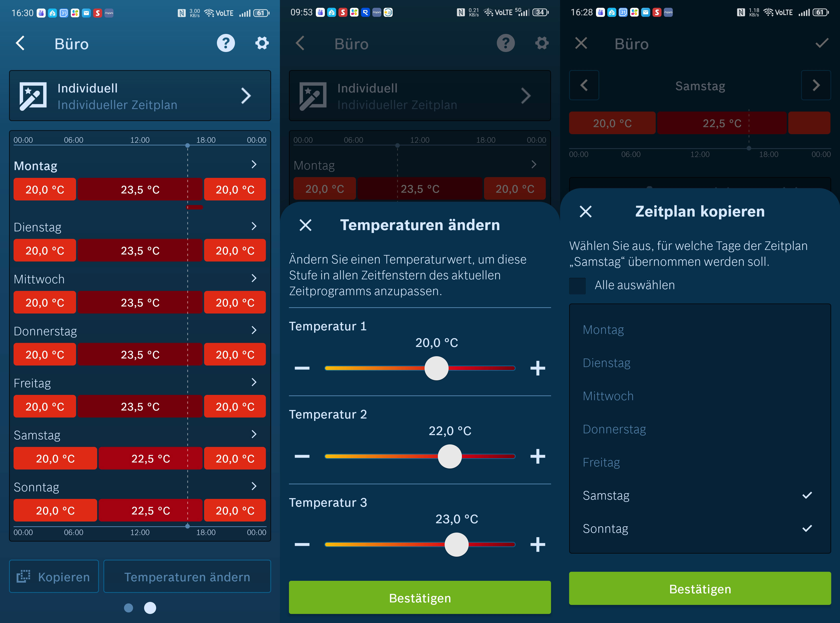
Task: Increase Temperatur 1 with the plus icon
Action: tap(537, 368)
